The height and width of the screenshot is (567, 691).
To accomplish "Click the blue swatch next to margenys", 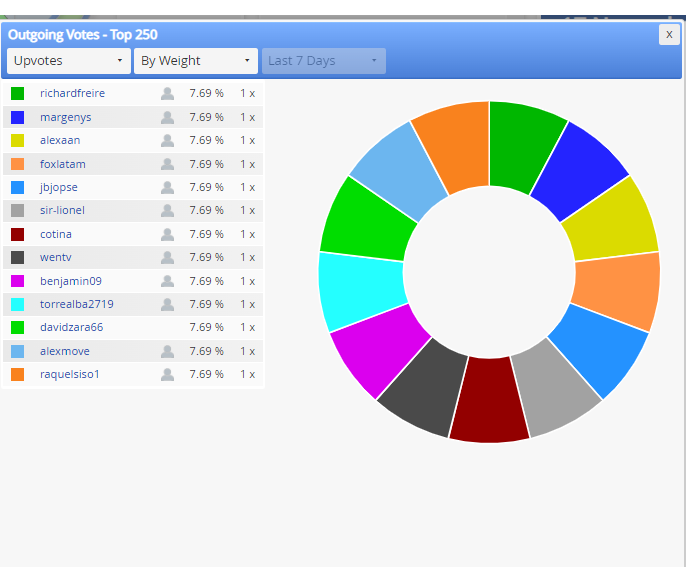I will (x=18, y=117).
